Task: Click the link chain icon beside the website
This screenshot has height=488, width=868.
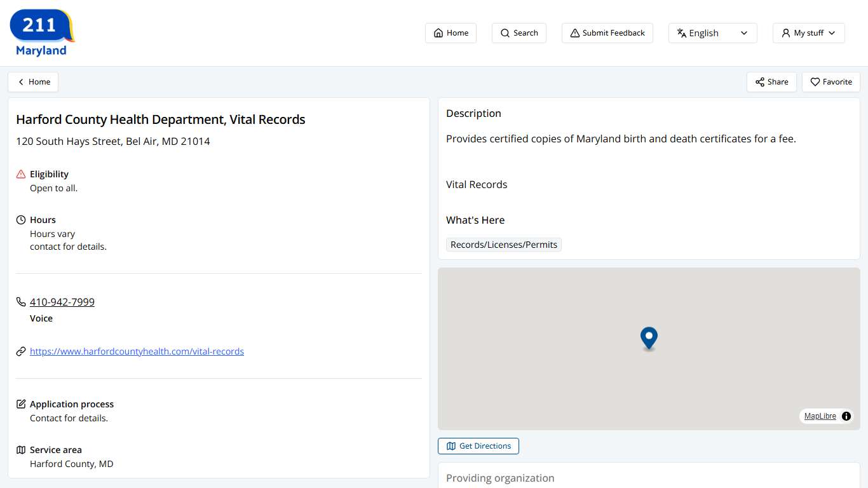Action: pyautogui.click(x=20, y=351)
